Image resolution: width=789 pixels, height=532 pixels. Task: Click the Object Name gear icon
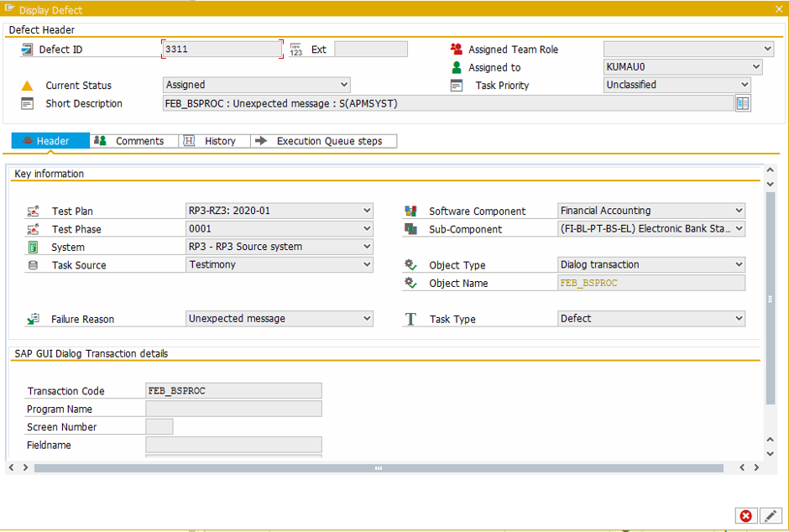tap(410, 283)
